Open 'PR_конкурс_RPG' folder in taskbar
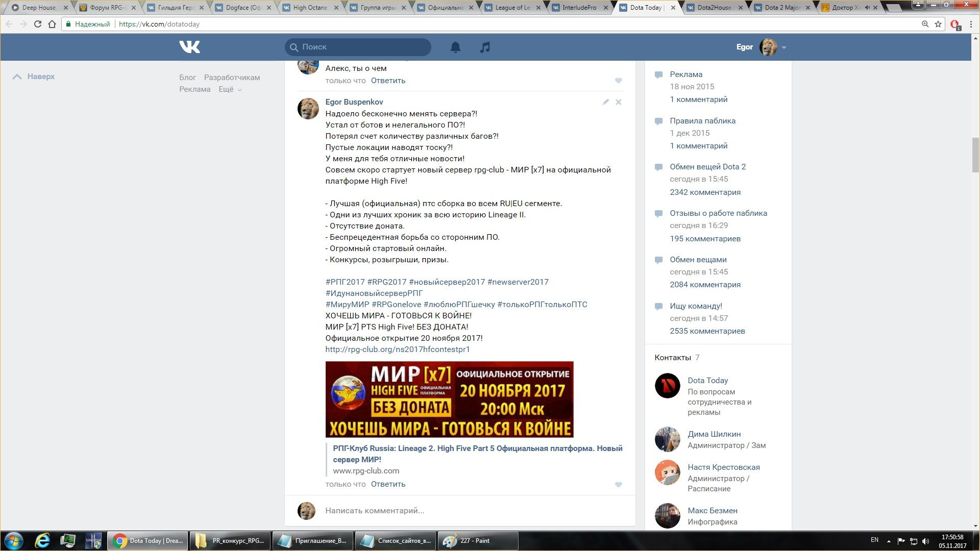Image resolution: width=980 pixels, height=551 pixels. [229, 541]
